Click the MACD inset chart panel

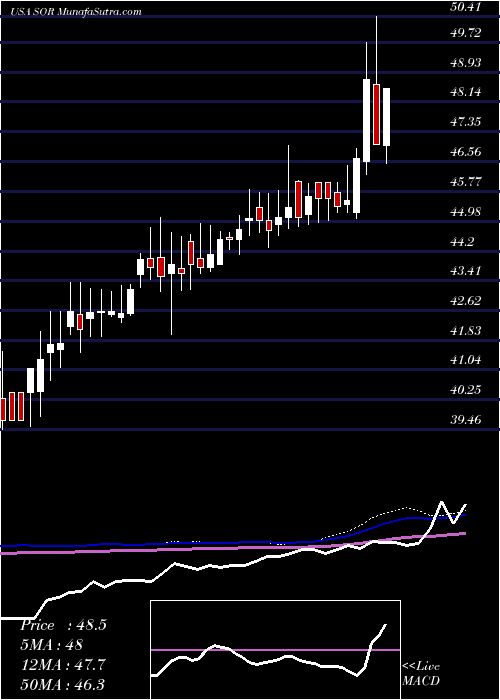(x=275, y=650)
